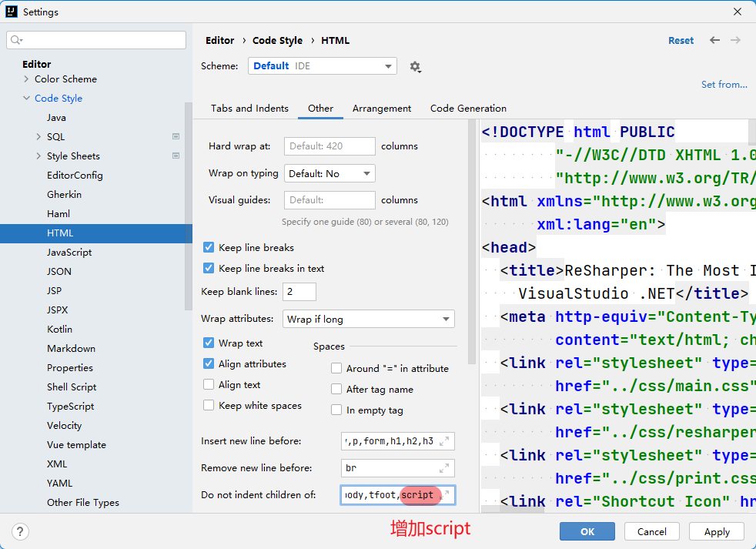This screenshot has height=549, width=756.
Task: Click Do not indent children of field
Action: [x=397, y=494]
